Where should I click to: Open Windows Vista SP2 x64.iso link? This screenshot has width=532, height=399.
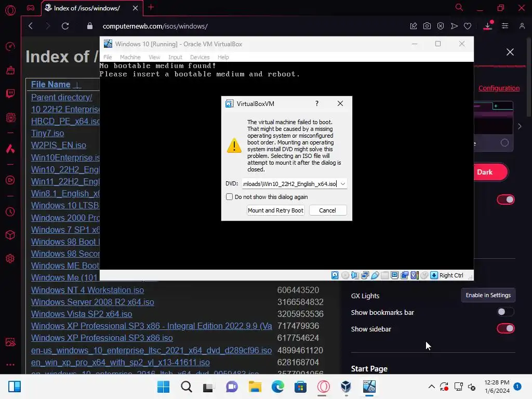coord(82,314)
